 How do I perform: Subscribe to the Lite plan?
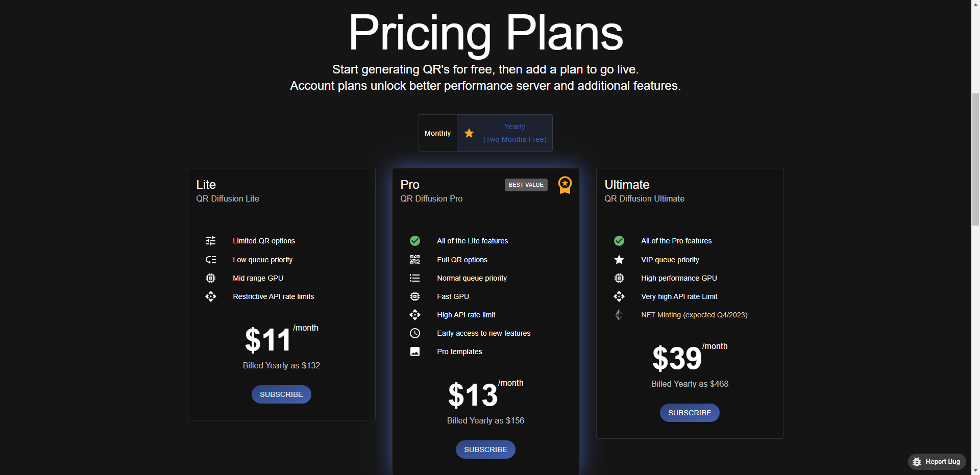click(281, 394)
